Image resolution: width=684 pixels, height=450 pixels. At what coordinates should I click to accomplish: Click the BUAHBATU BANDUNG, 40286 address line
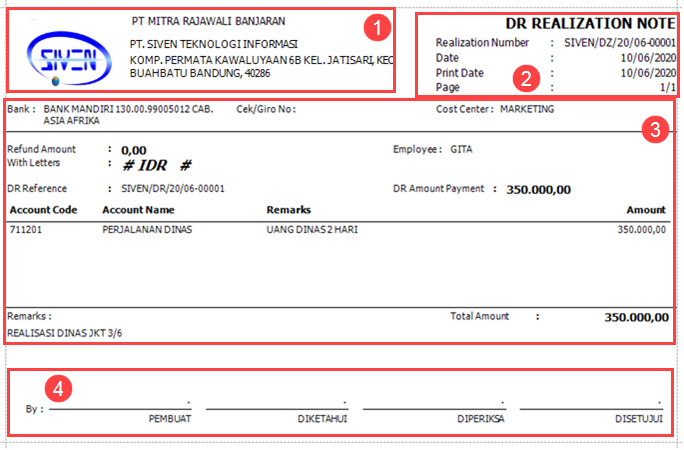[x=200, y=73]
